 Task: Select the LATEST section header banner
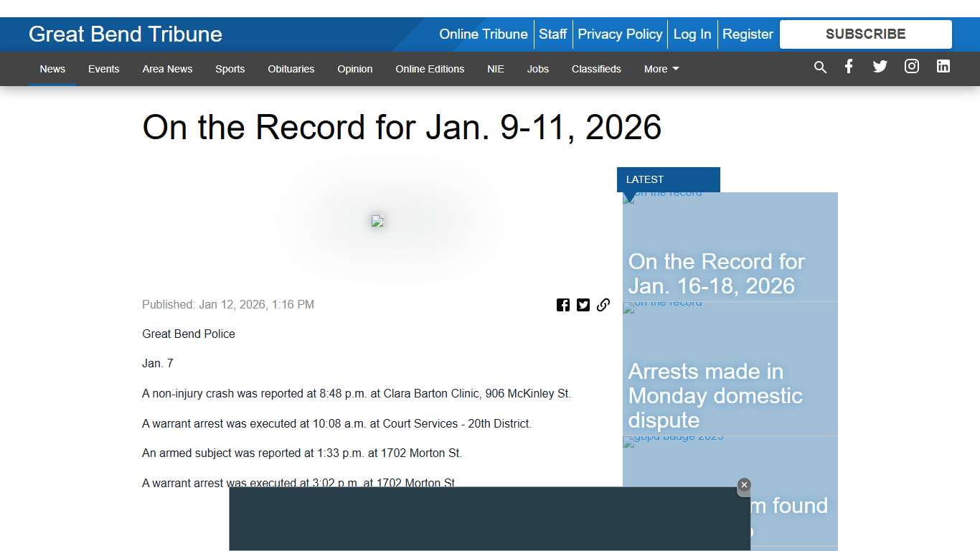668,179
